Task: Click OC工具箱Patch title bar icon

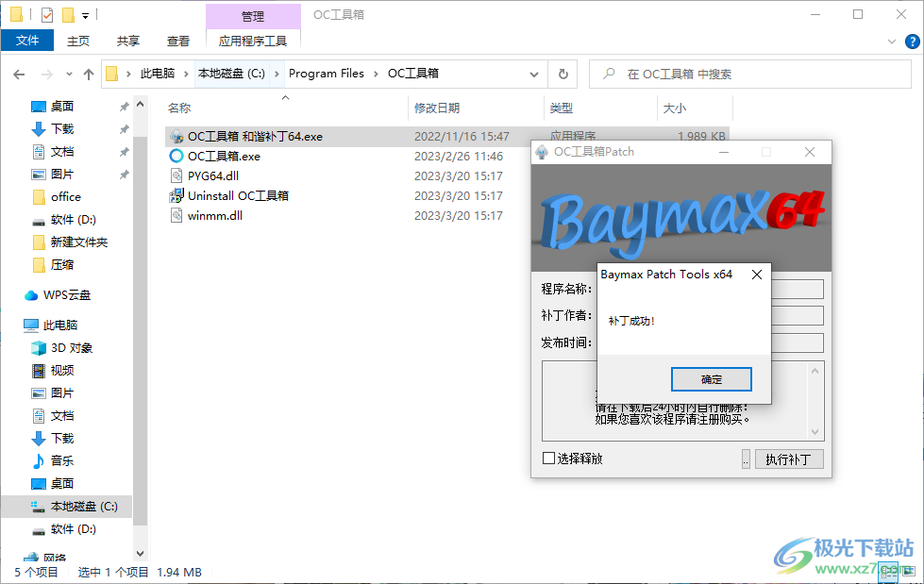Action: (x=542, y=152)
